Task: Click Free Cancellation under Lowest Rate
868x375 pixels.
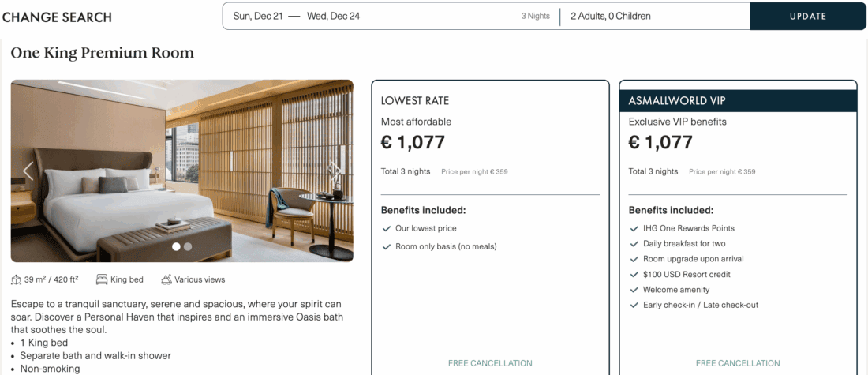Action: point(490,363)
